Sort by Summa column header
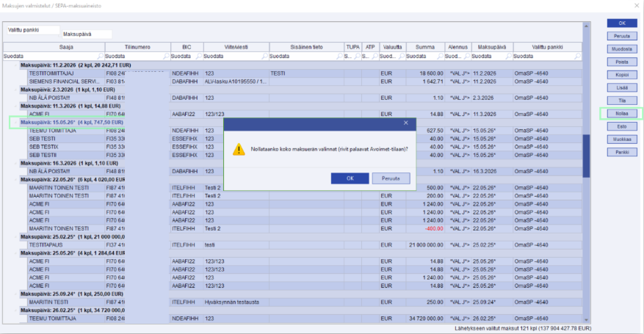 point(425,47)
